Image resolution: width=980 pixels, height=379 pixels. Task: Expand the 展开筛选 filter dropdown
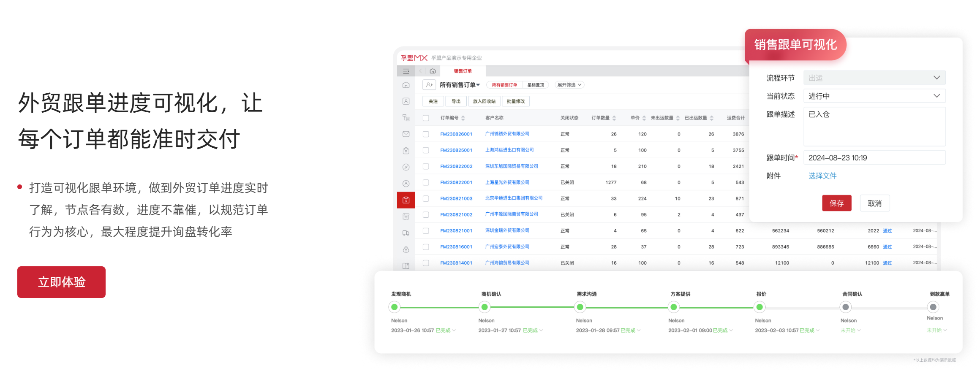(569, 85)
